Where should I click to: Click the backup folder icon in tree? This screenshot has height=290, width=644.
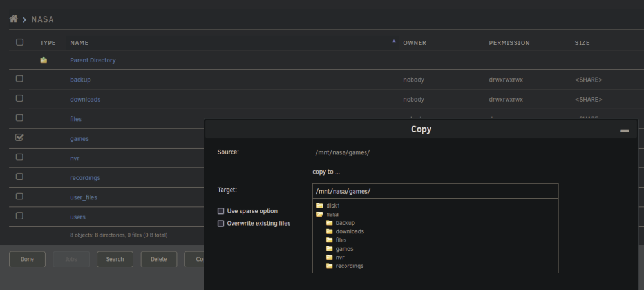(x=329, y=222)
